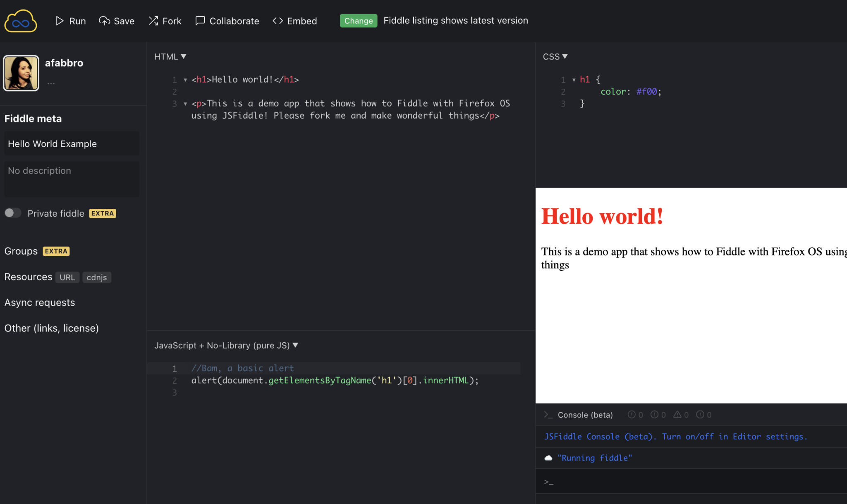847x504 pixels.
Task: Click the Run menu label
Action: (x=77, y=21)
